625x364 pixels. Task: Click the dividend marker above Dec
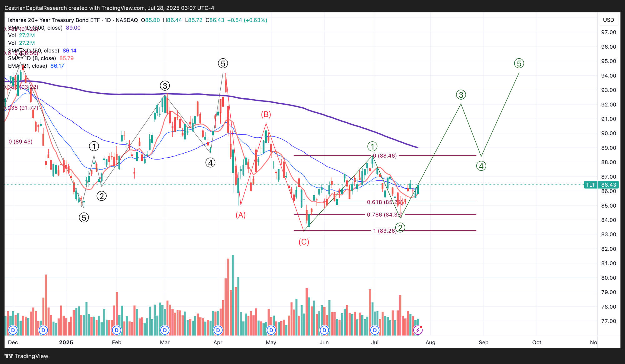[x=13, y=330]
